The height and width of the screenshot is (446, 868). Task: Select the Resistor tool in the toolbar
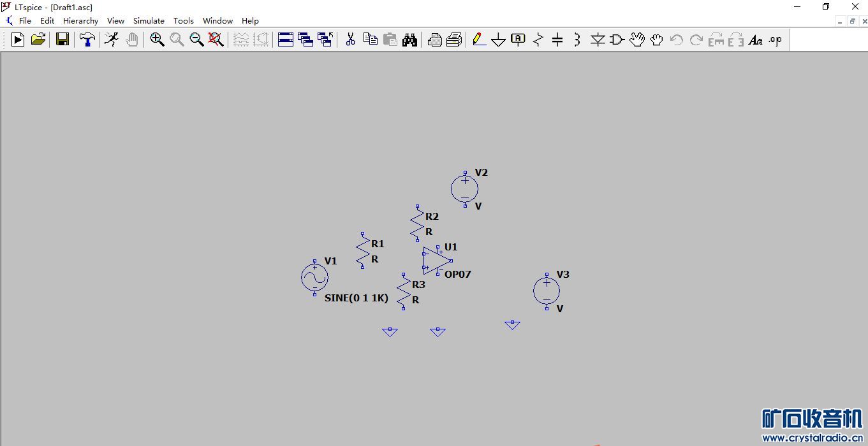538,40
